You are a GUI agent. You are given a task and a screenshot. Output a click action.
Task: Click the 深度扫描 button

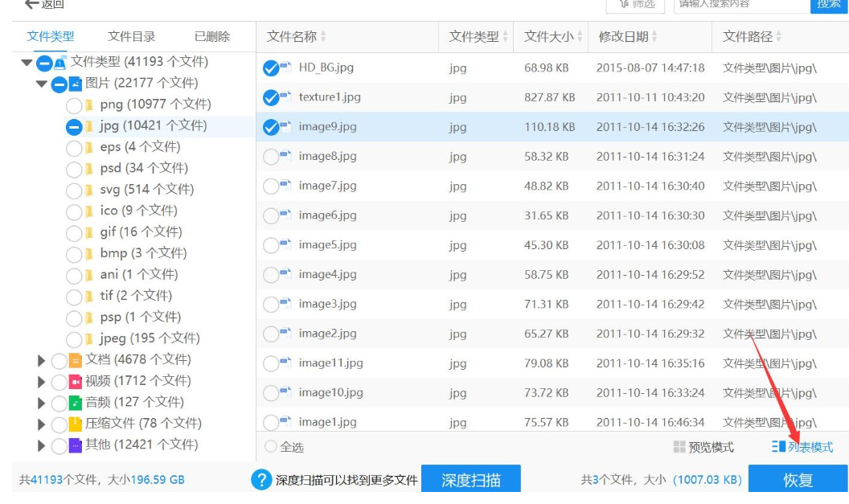click(x=470, y=480)
